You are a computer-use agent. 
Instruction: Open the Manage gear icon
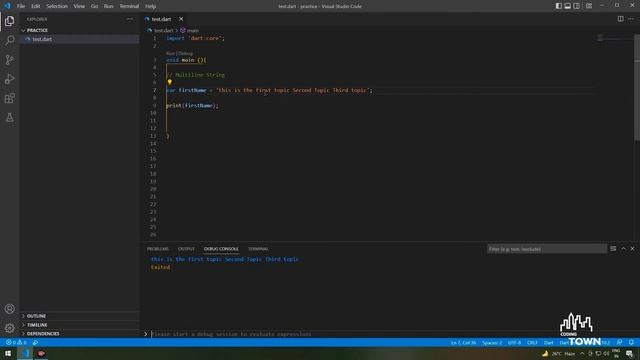point(9,328)
